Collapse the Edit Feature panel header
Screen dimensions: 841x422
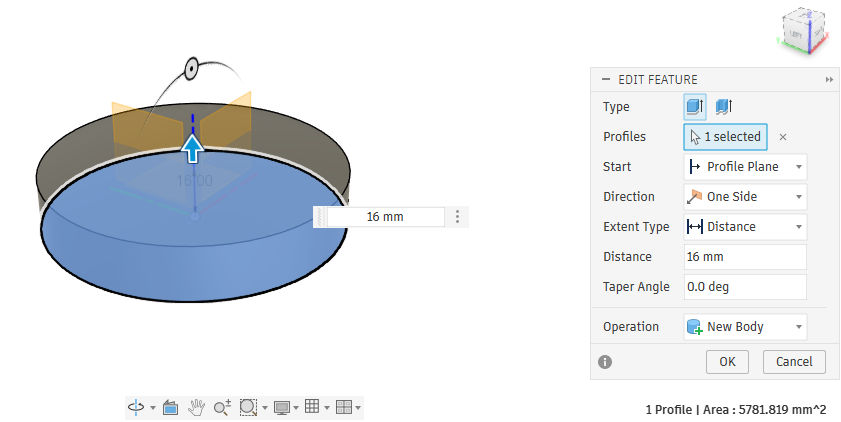pyautogui.click(x=606, y=80)
